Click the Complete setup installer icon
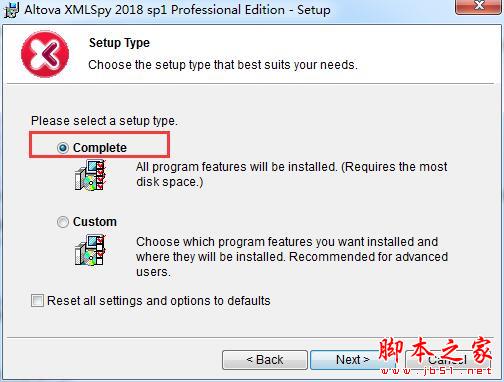Image resolution: width=504 pixels, height=382 pixels. point(90,175)
